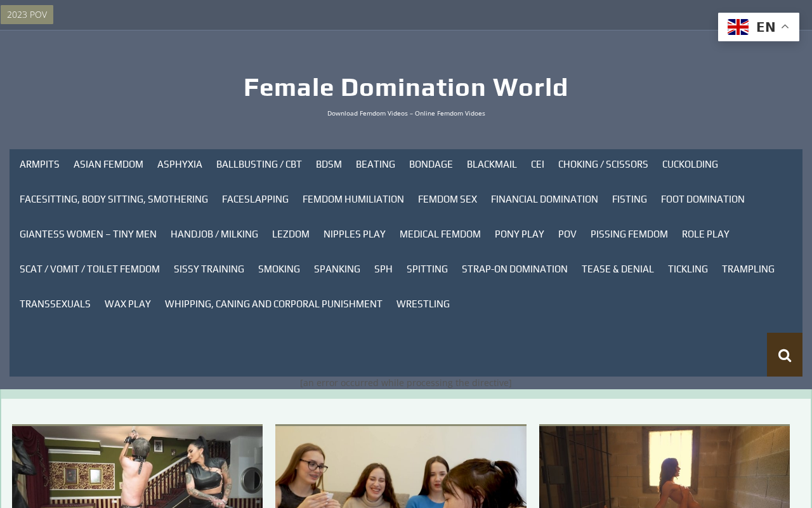Select the Wax Play category
Image resolution: width=812 pixels, height=508 pixels.
point(128,304)
